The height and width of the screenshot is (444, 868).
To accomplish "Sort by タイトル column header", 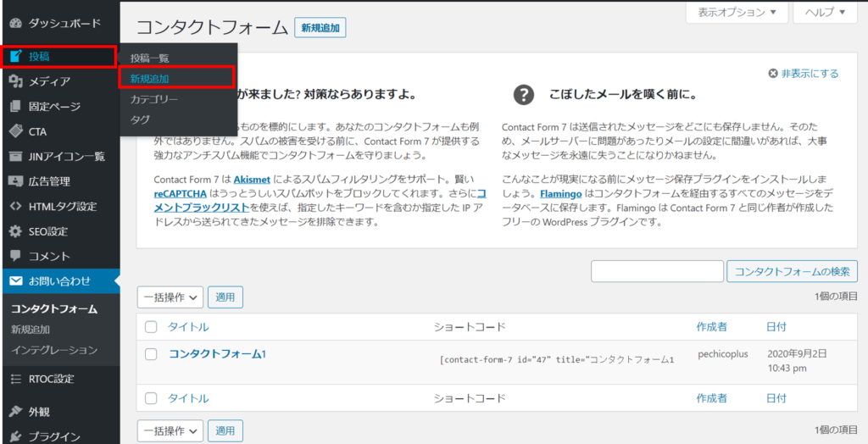I will (188, 327).
